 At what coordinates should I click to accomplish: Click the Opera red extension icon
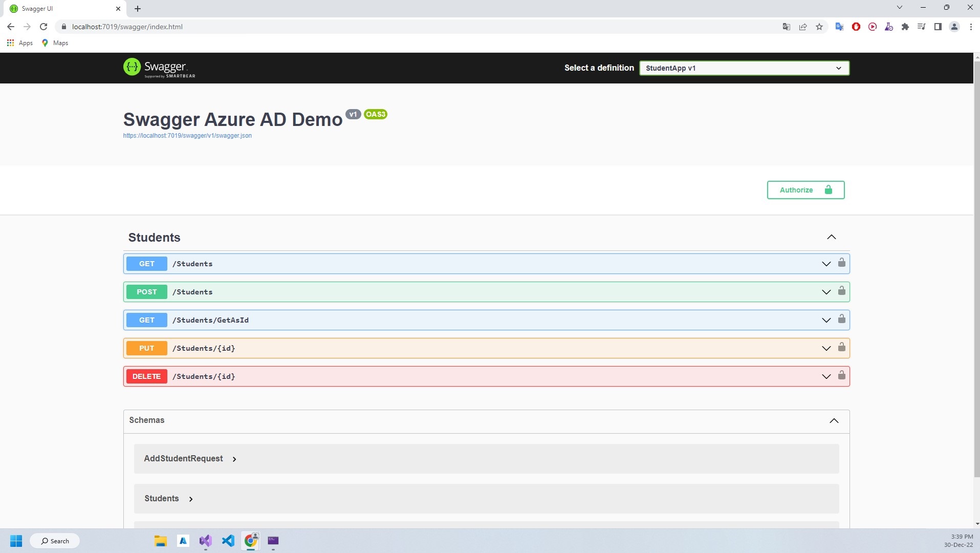click(856, 27)
